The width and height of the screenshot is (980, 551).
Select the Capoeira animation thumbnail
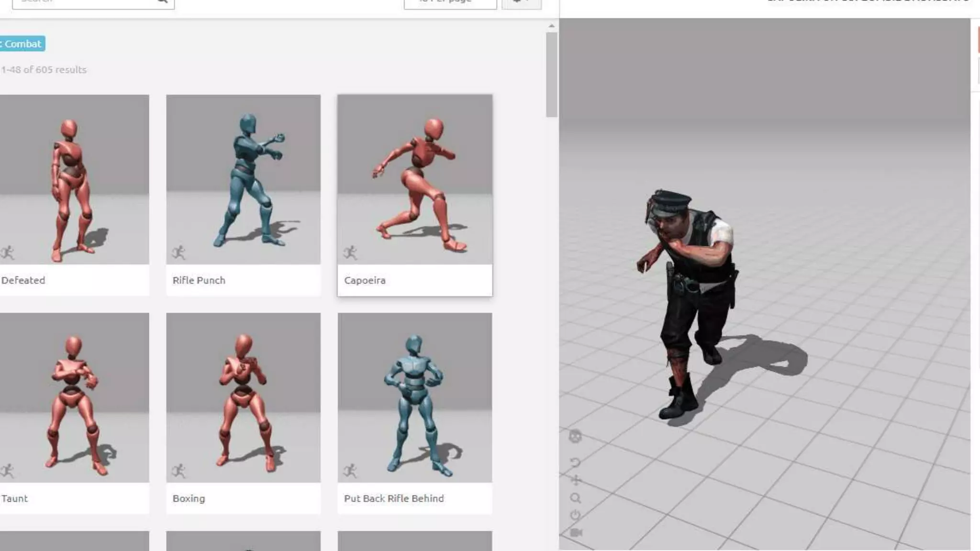point(414,179)
